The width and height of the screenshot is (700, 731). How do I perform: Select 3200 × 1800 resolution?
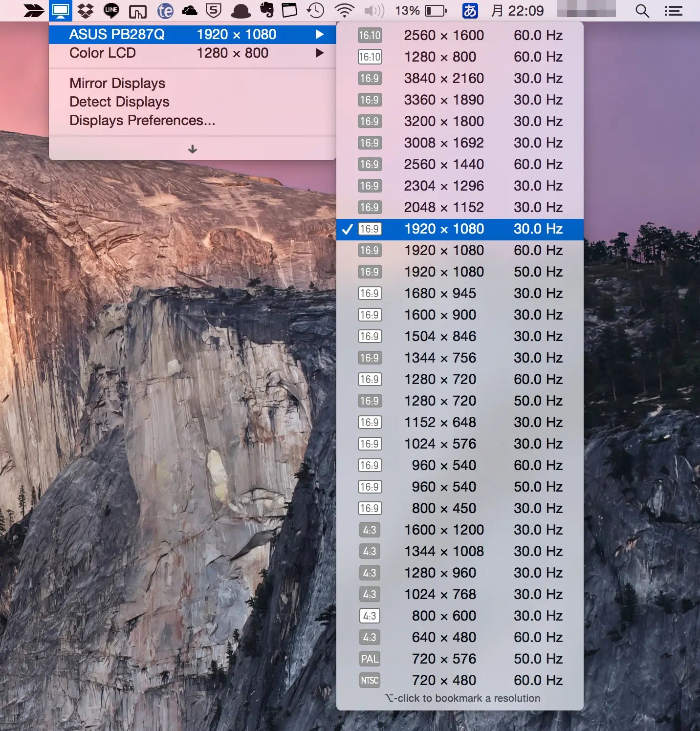pos(460,121)
